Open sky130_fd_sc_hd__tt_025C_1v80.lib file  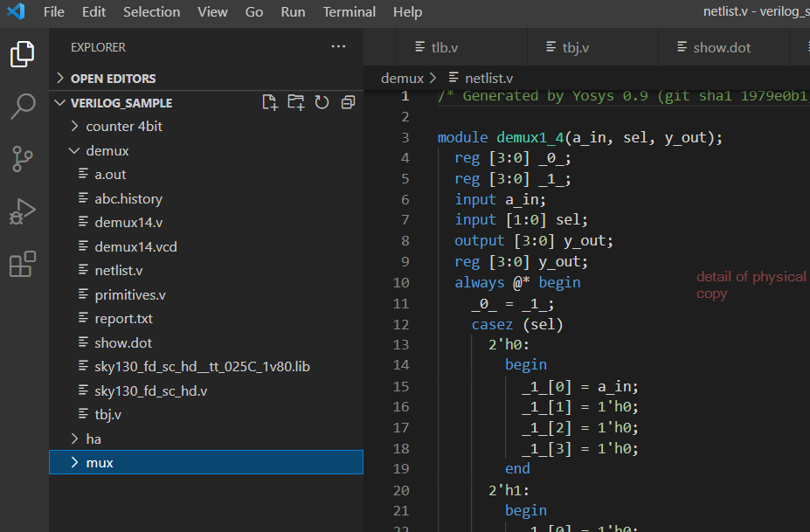[x=206, y=366]
